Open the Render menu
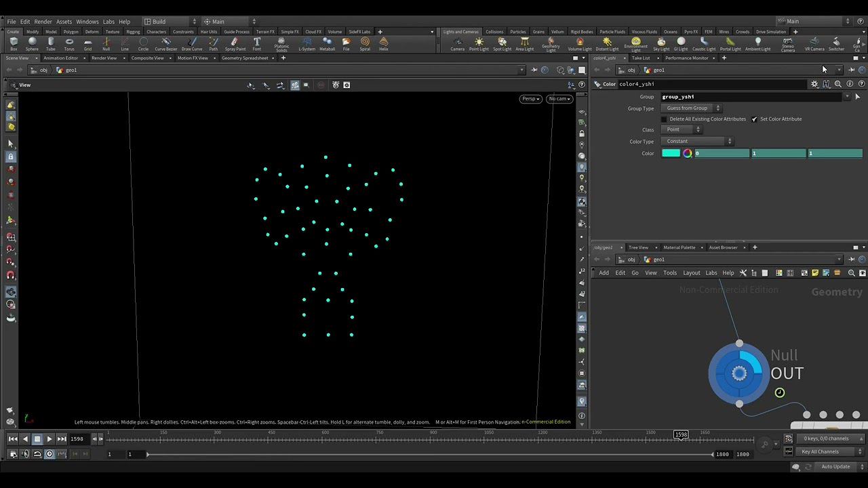 [x=43, y=22]
